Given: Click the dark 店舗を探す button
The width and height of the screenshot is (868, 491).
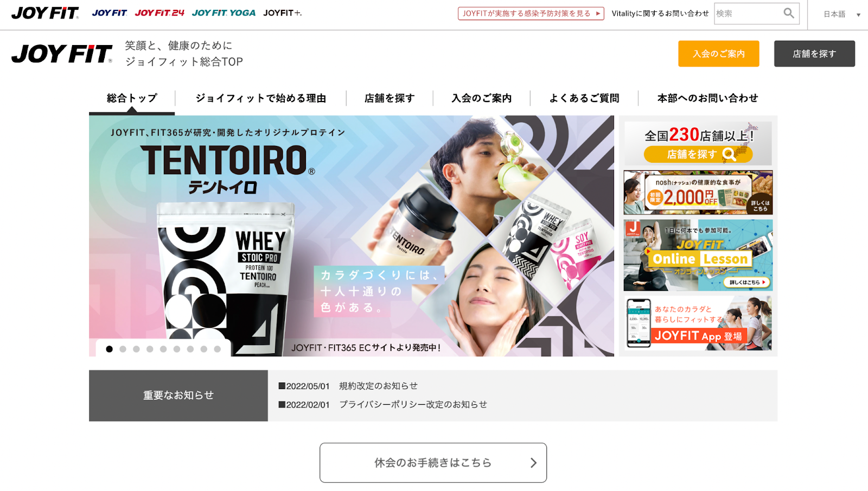Looking at the screenshot, I should point(814,54).
